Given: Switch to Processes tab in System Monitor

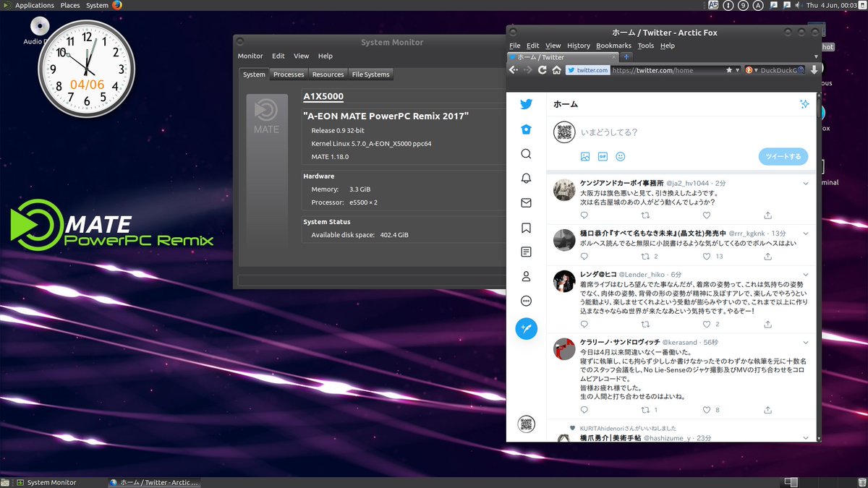Looking at the screenshot, I should coord(289,74).
